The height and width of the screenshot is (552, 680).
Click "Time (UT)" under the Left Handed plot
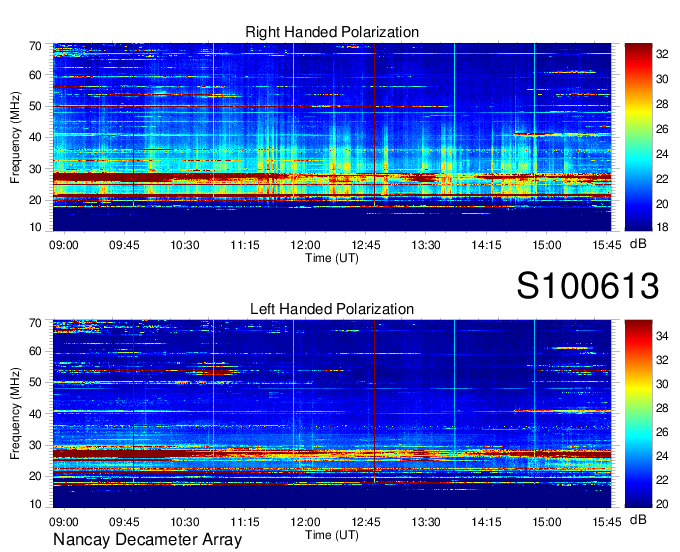pos(332,535)
